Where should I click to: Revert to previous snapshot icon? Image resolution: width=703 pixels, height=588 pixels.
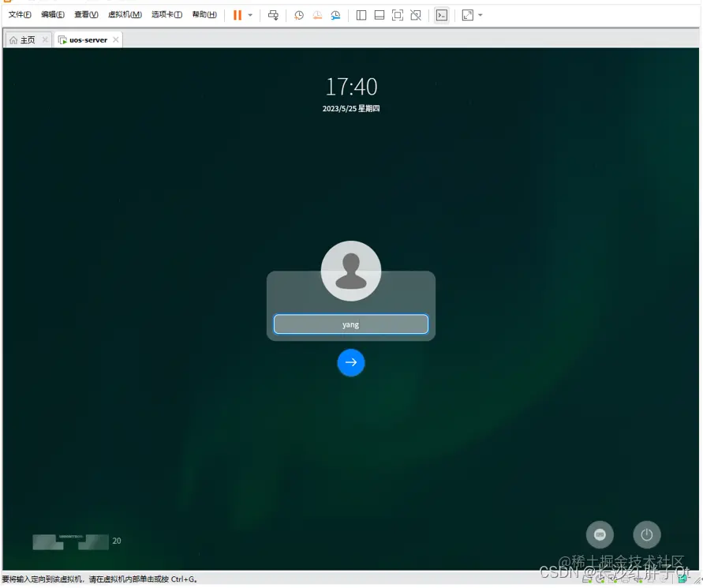click(317, 15)
